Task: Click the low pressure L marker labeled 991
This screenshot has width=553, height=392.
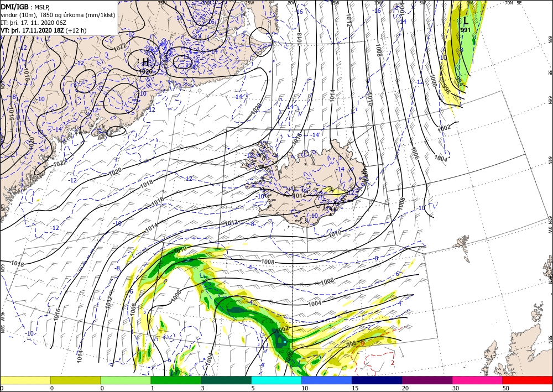Action: pyautogui.click(x=466, y=20)
